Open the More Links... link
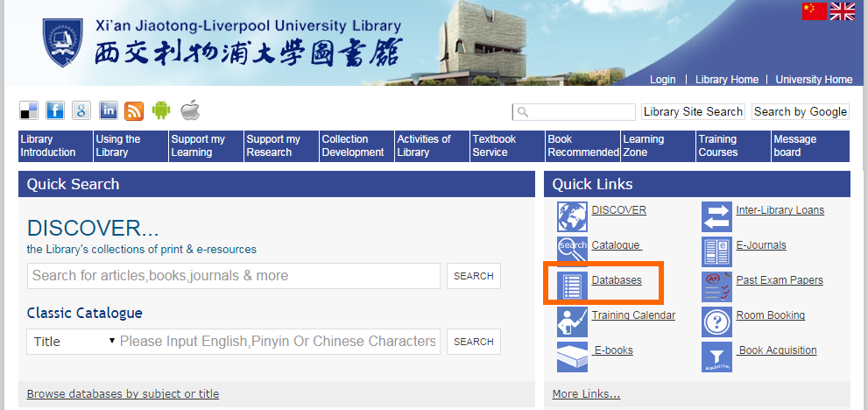Image resolution: width=868 pixels, height=410 pixels. point(586,394)
